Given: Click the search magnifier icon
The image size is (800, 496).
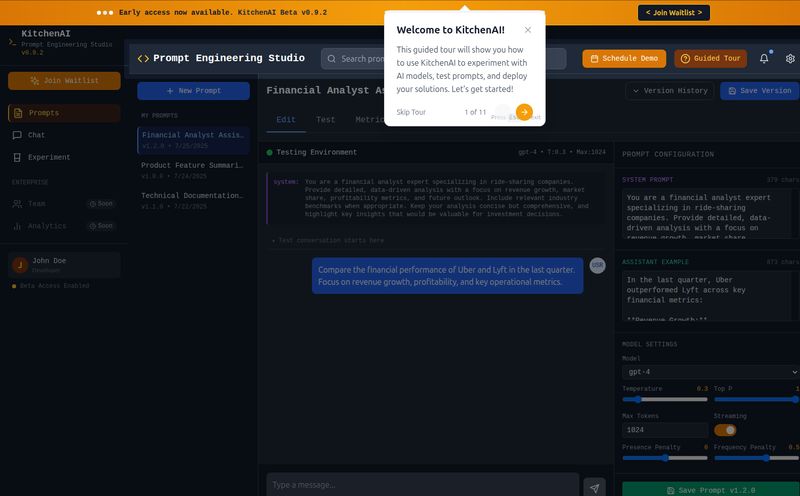Looking at the screenshot, I should (332, 59).
